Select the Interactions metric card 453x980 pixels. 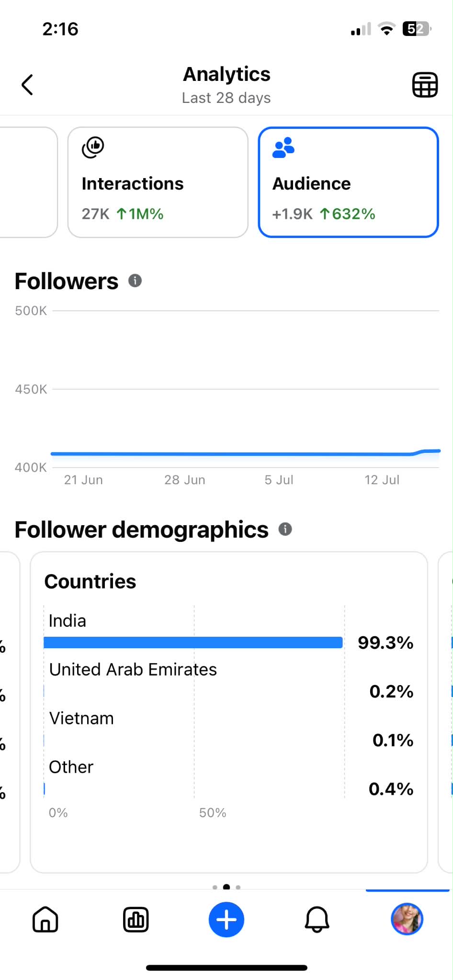158,182
